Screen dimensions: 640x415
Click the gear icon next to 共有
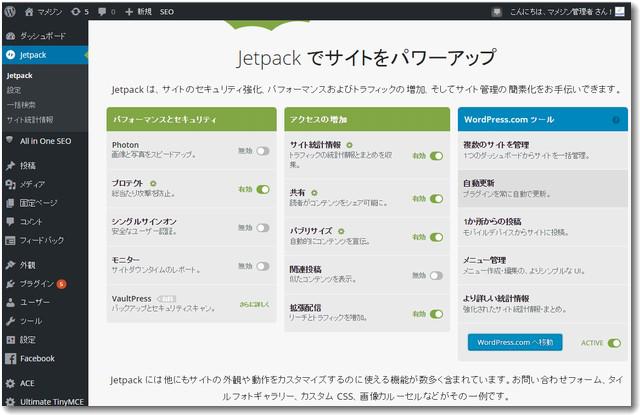click(314, 193)
